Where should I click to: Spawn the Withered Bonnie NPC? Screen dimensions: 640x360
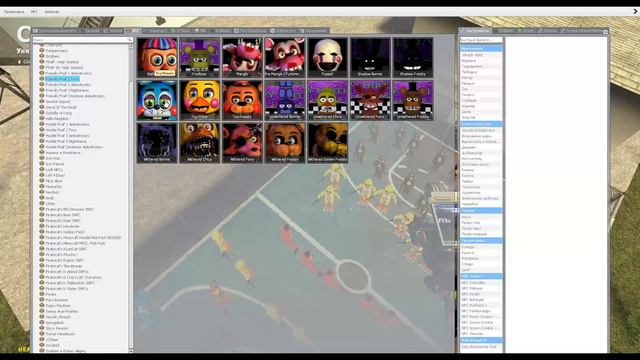pyautogui.click(x=157, y=143)
